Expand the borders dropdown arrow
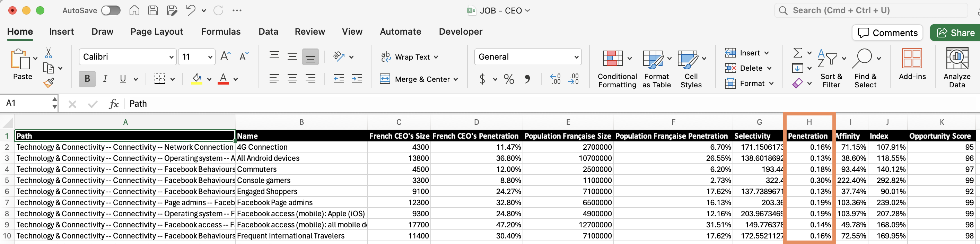Screen dimensions: 980x244 click(172, 79)
